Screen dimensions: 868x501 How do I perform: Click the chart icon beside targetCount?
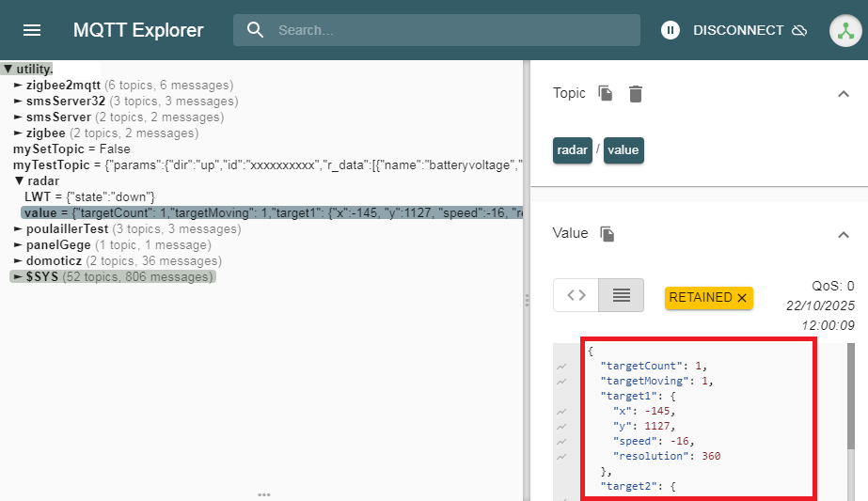(561, 366)
